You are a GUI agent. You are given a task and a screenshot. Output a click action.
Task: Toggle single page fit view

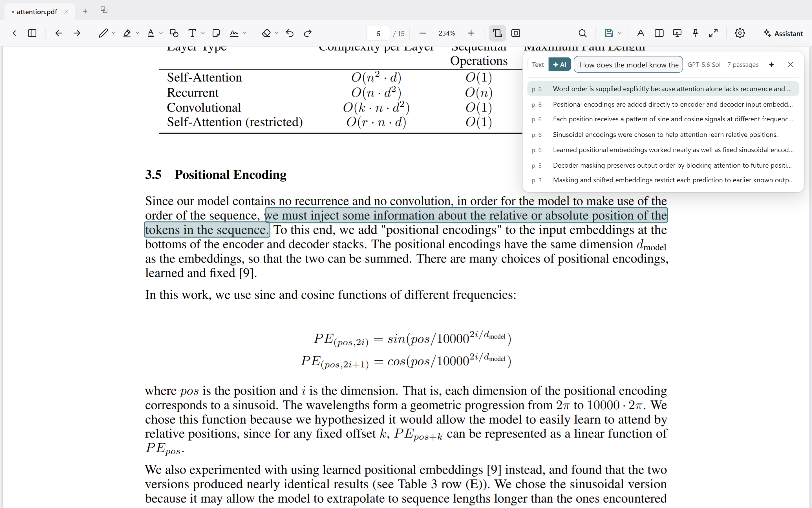(516, 33)
